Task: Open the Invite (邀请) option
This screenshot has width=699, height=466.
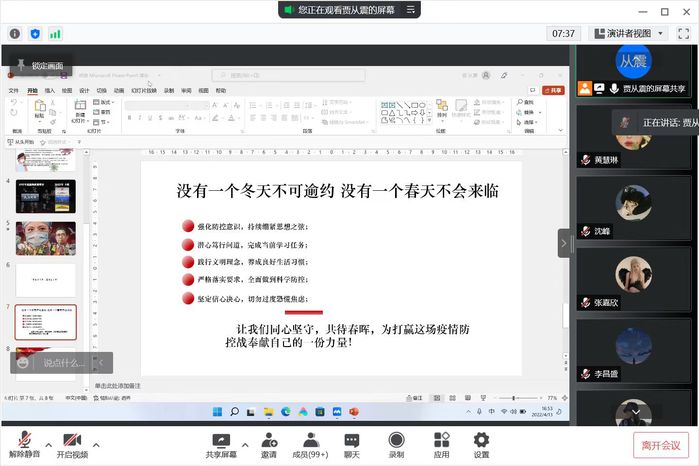Action: pyautogui.click(x=269, y=444)
